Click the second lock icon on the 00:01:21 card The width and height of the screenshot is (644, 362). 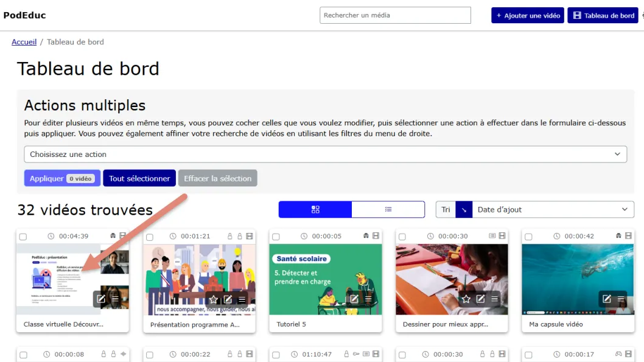(240, 236)
